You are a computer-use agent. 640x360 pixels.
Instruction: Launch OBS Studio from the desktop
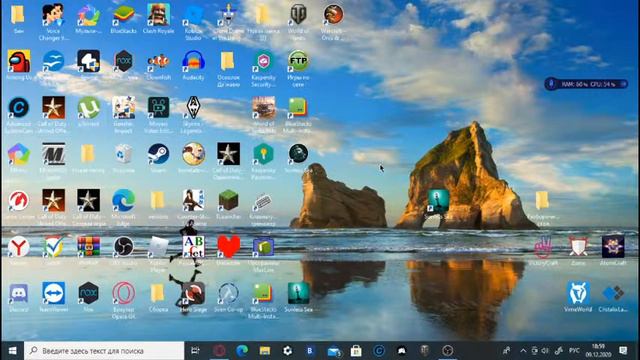pos(124,247)
